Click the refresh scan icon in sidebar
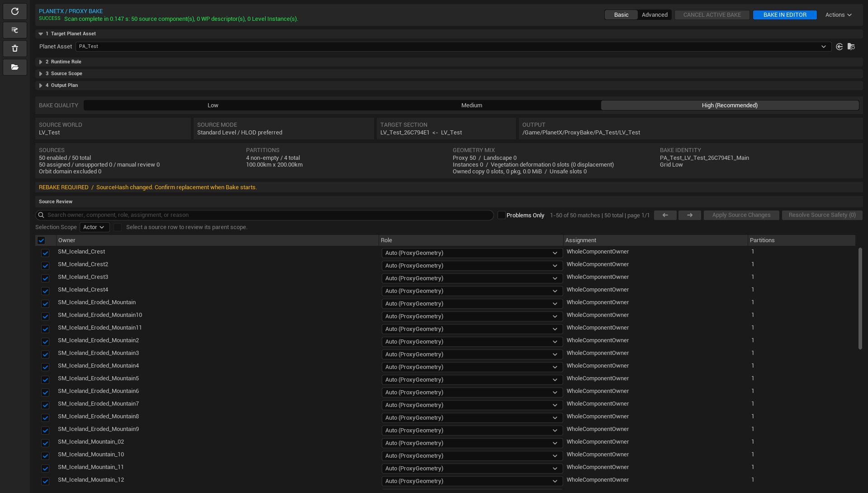The height and width of the screenshot is (493, 868). point(15,11)
